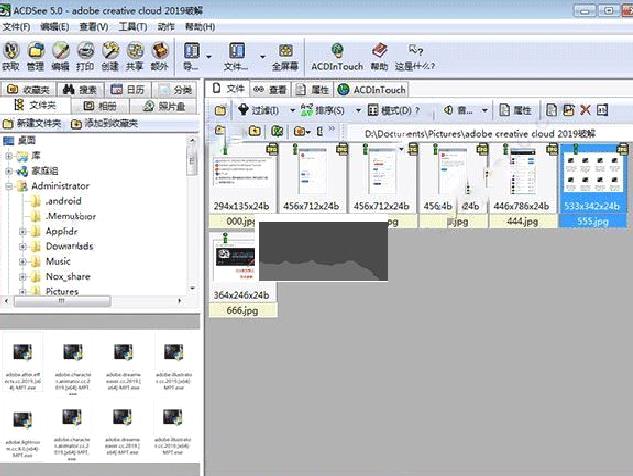Image resolution: width=633 pixels, height=476 pixels.
Task: Click the red X delete icon
Action: point(585,110)
